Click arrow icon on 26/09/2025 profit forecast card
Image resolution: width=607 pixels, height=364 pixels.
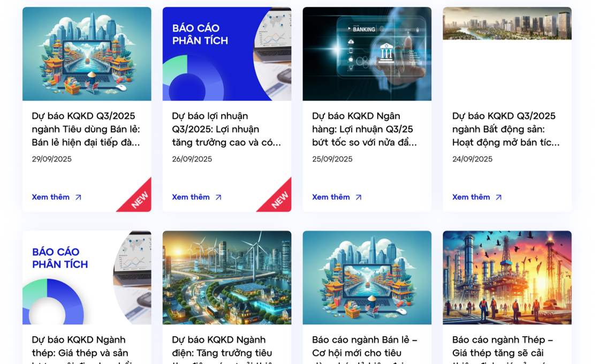coord(218,197)
